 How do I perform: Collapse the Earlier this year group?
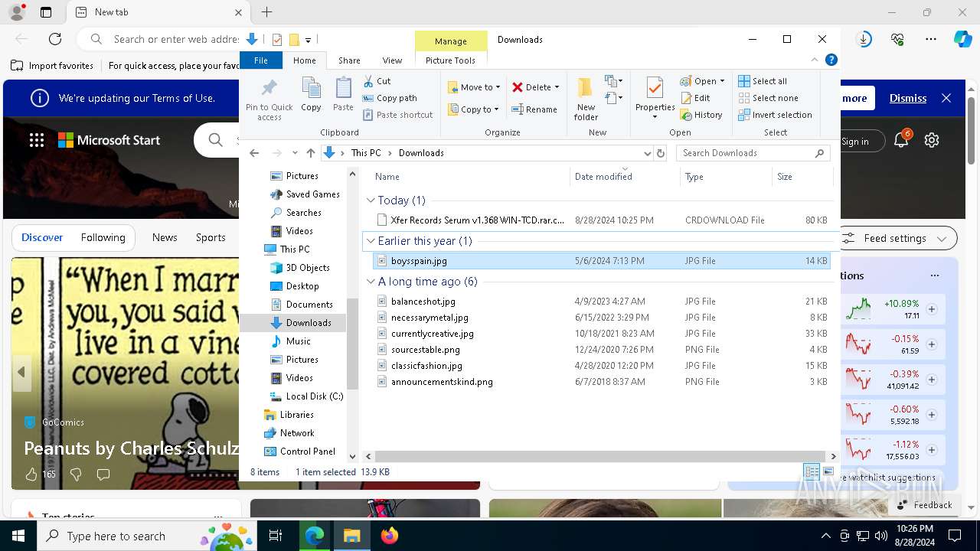point(371,241)
